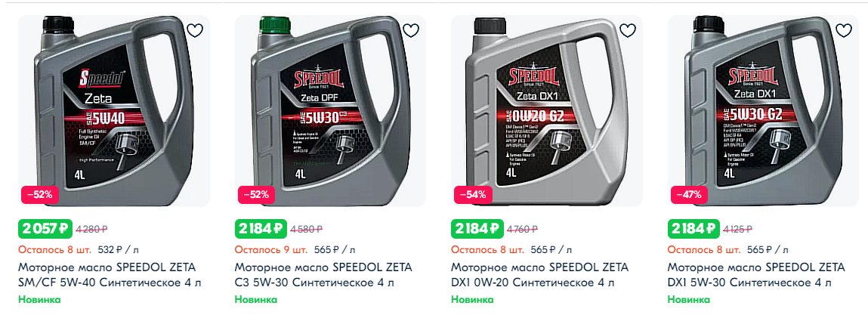Toggle heart on Zeta DX1 0W-20 product
Screen dimensions: 868x318
627,30
